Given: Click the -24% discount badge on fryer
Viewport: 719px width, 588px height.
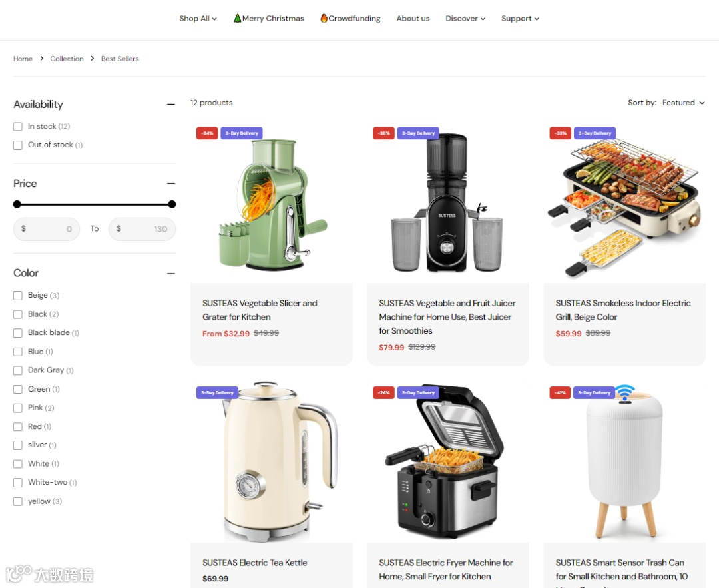Looking at the screenshot, I should [x=384, y=393].
